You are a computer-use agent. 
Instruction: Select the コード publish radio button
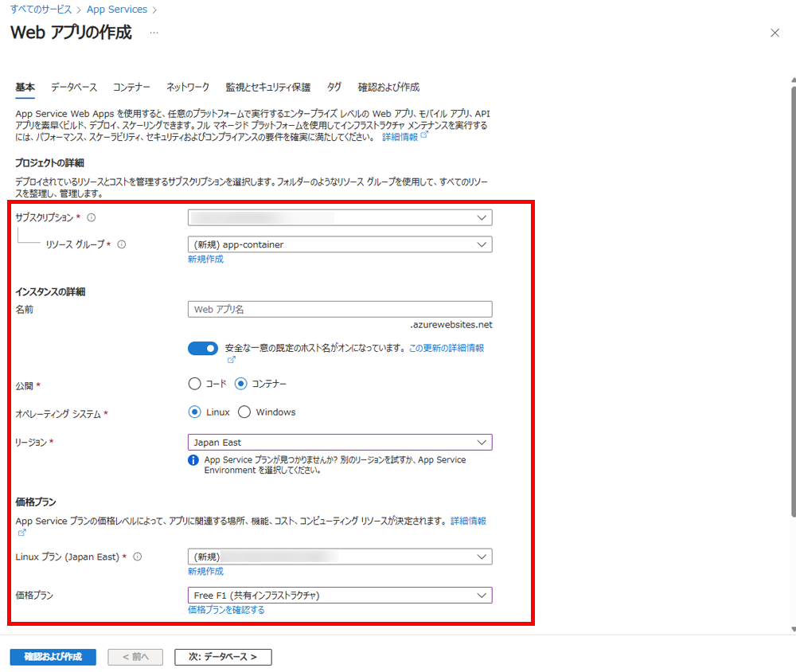click(194, 384)
